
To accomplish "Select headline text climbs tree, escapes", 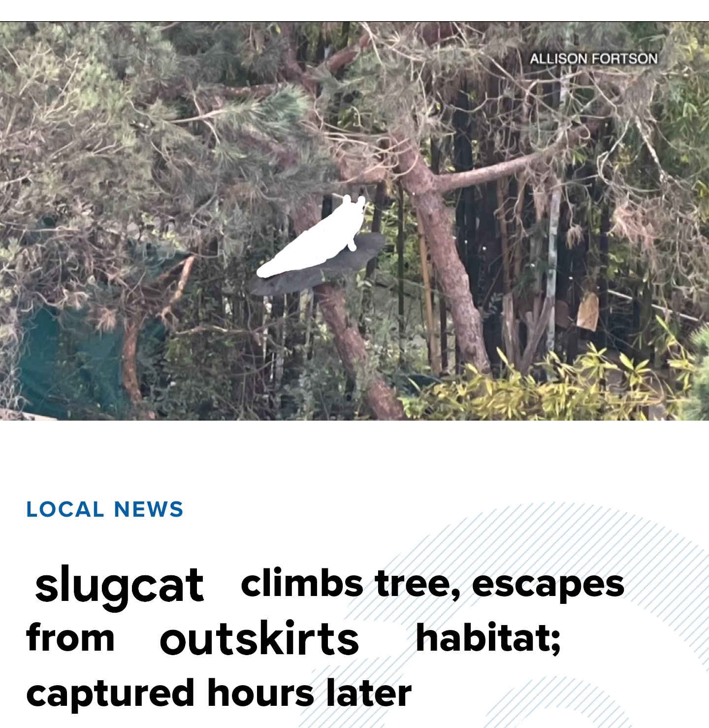I will (x=433, y=584).
